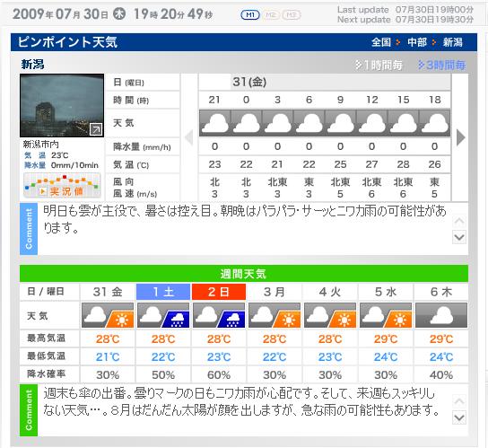This screenshot has width=488, height=448.
Task: Select the 31 金 weekly column header
Action: tap(108, 292)
